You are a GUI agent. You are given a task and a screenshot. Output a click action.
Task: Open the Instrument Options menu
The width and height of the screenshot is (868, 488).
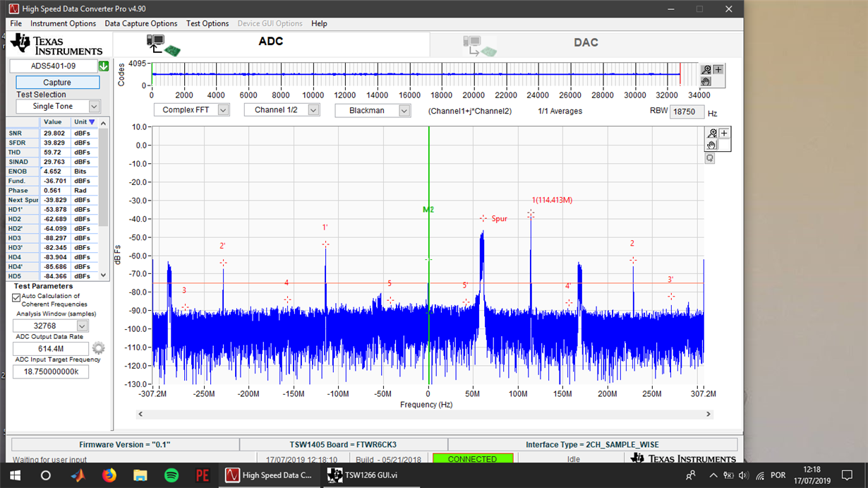63,23
